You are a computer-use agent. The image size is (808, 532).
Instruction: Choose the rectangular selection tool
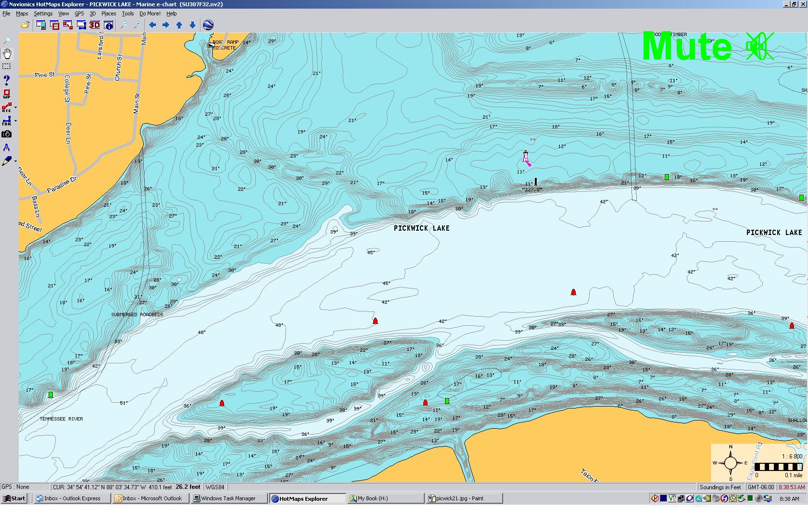coord(7,66)
